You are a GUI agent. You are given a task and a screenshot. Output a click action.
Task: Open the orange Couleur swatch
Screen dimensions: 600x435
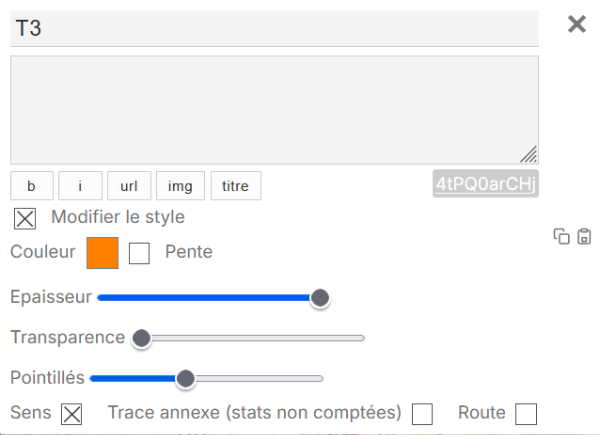click(103, 253)
